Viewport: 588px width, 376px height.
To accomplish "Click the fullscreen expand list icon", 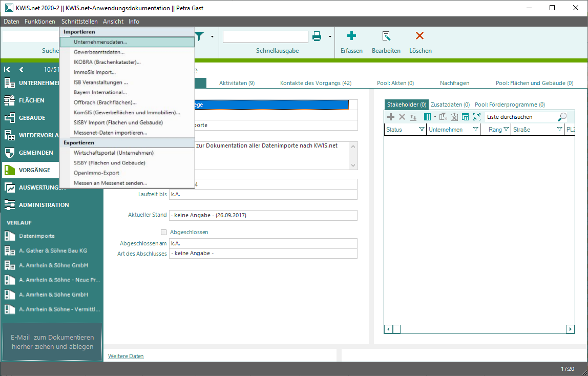I will 477,117.
